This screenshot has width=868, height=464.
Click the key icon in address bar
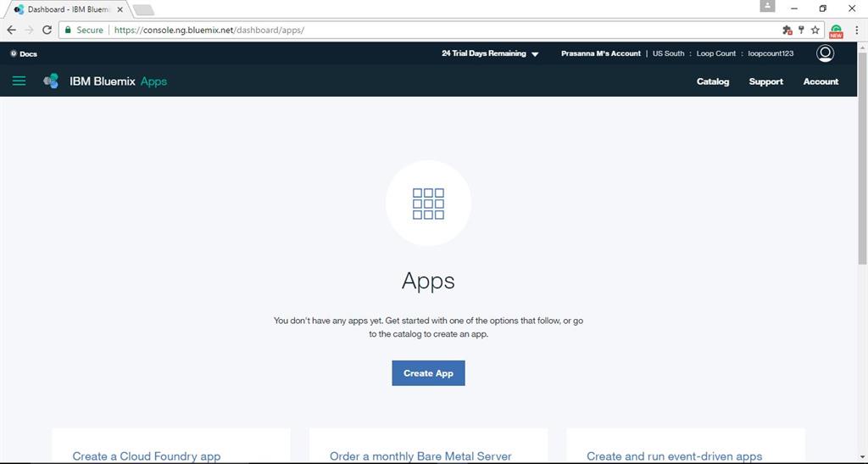801,30
